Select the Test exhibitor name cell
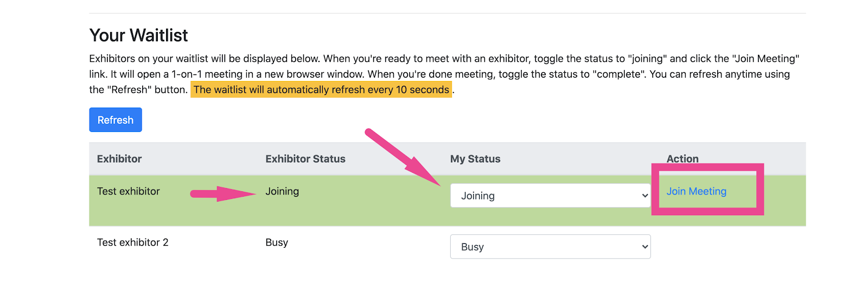The height and width of the screenshot is (288, 868). [x=129, y=191]
